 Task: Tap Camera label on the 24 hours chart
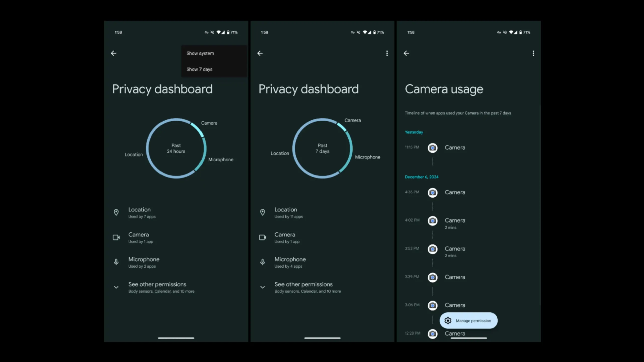pyautogui.click(x=209, y=123)
